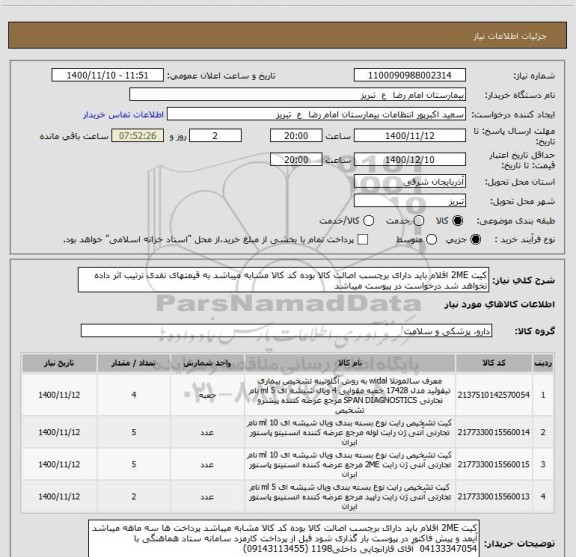The width and height of the screenshot is (576, 557).
Task: Click the widal Salmonella product name cell
Action: point(349,395)
